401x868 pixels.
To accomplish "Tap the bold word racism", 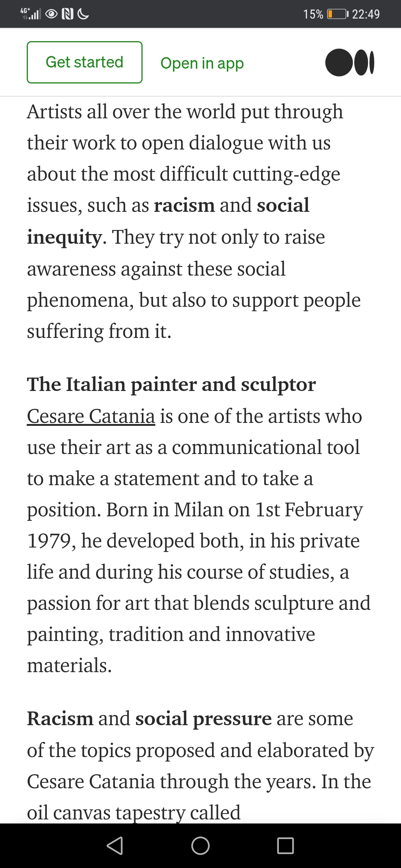I will pyautogui.click(x=185, y=206).
